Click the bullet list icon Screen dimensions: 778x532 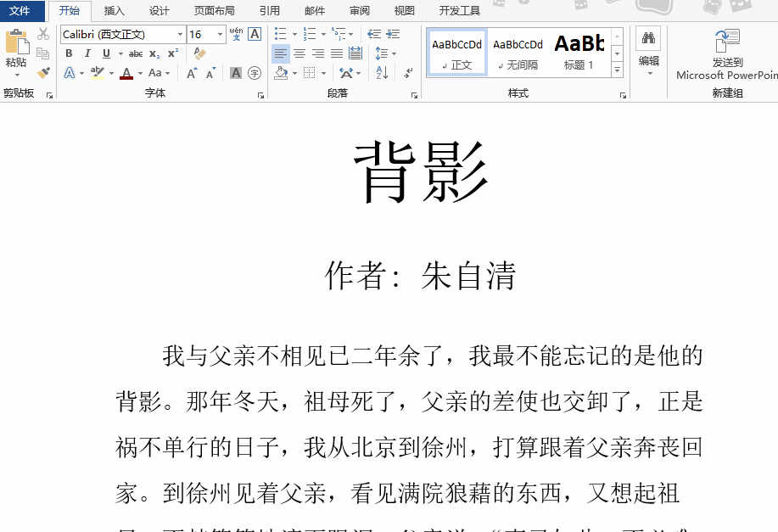[x=280, y=34]
